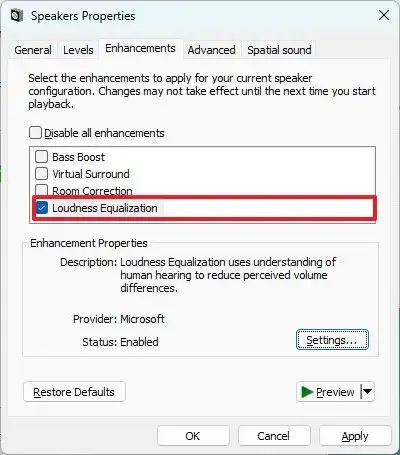Screen dimensions: 400x455
Task: Open the enhancement Settings button
Action: tap(332, 340)
